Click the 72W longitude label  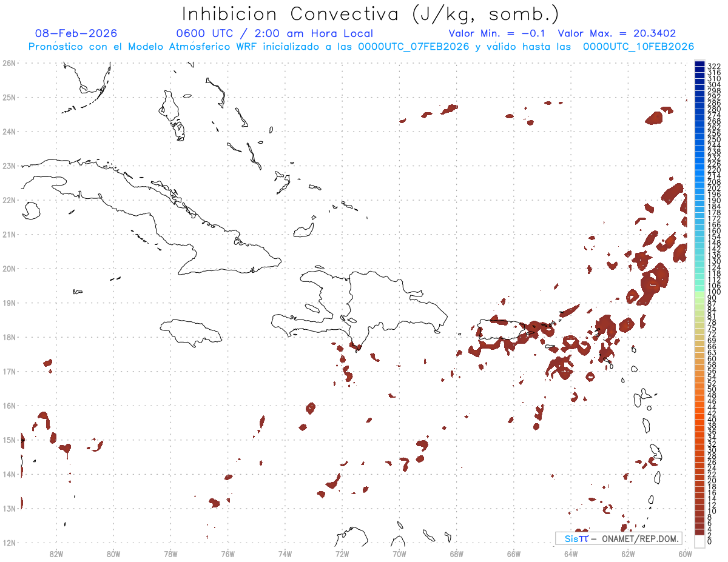point(342,554)
